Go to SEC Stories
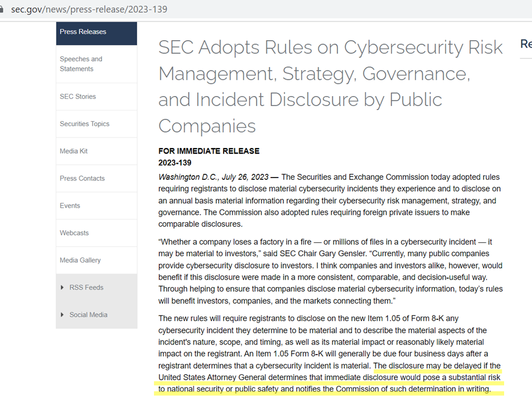This screenshot has height=402, width=532. 78,97
